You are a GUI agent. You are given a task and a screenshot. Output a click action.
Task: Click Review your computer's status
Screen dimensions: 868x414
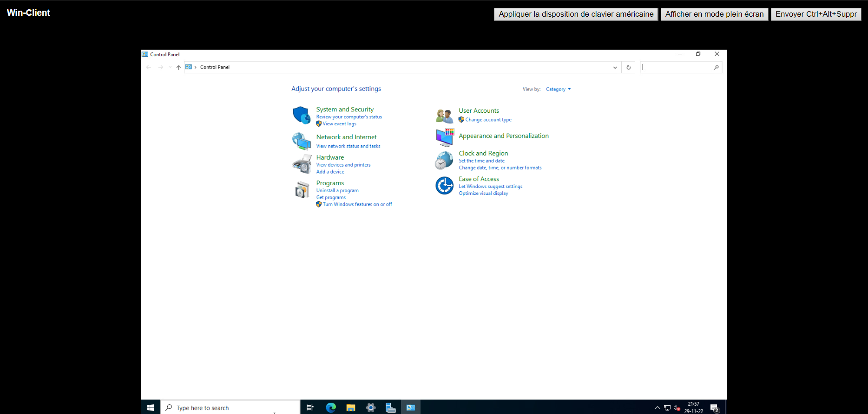click(x=349, y=117)
